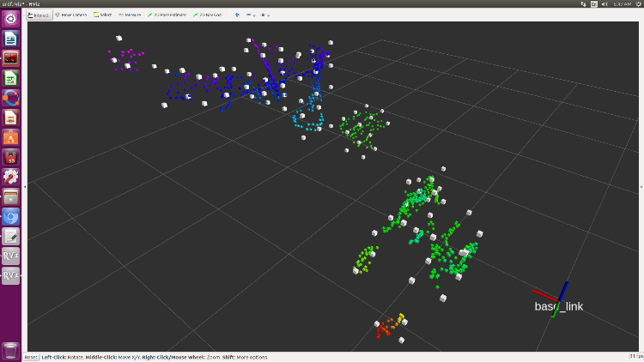
Task: Open the toolbar options dropdown at far right
Action: tap(266, 15)
